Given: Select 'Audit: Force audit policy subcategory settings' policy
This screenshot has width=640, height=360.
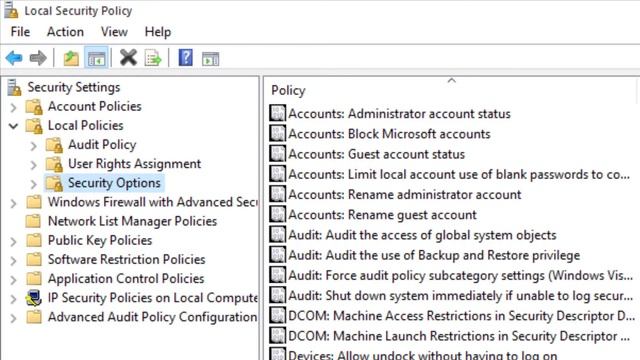Looking at the screenshot, I should coord(461,276).
